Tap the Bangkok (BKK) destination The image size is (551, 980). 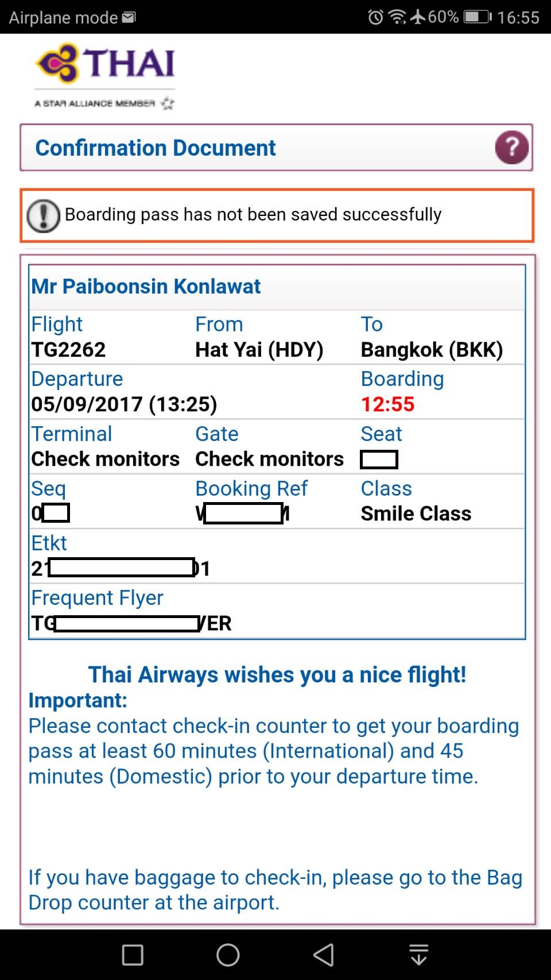click(432, 349)
